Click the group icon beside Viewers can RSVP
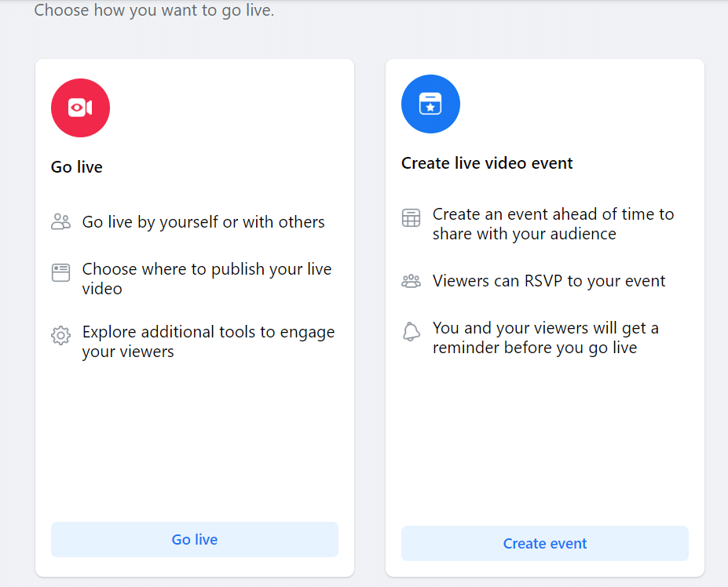728x587 pixels. [411, 281]
